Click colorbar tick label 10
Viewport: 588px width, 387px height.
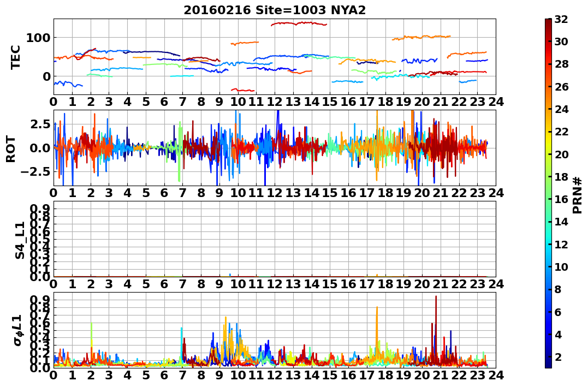pos(561,266)
